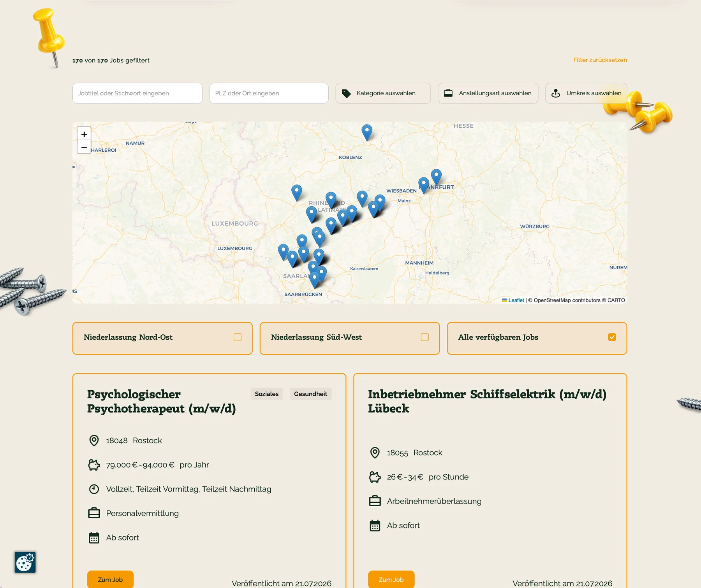Click calendar icon in Psychotherapeut job card
701x588 pixels.
pos(94,537)
